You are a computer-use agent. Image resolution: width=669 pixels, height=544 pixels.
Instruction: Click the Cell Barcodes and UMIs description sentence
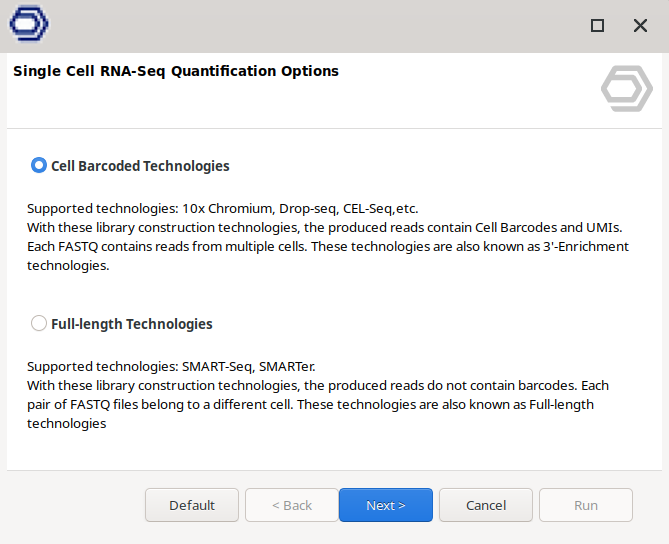coord(325,228)
